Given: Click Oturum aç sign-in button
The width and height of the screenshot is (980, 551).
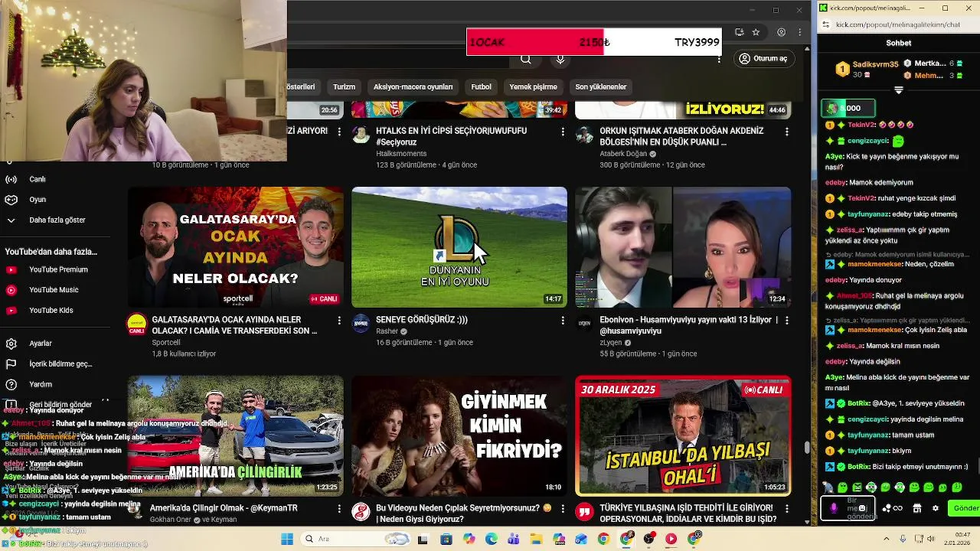Looking at the screenshot, I should [x=763, y=59].
